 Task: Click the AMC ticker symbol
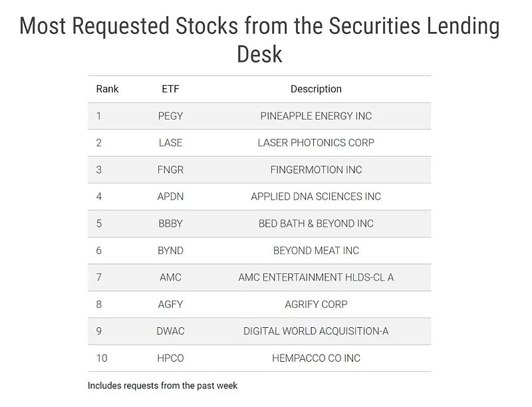(170, 277)
